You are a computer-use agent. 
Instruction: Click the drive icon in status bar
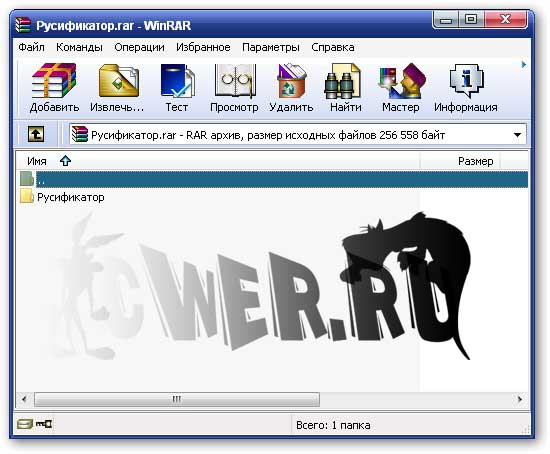click(25, 424)
